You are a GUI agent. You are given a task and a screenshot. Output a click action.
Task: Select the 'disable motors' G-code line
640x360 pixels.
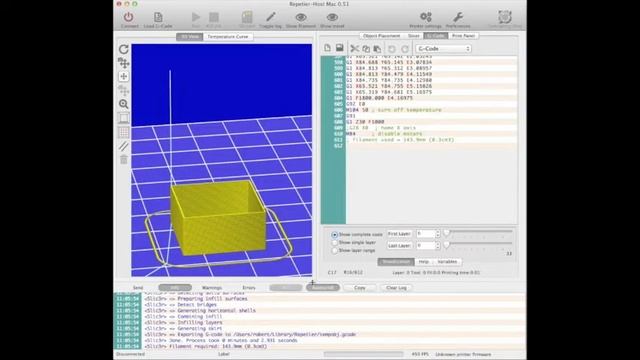431,133
